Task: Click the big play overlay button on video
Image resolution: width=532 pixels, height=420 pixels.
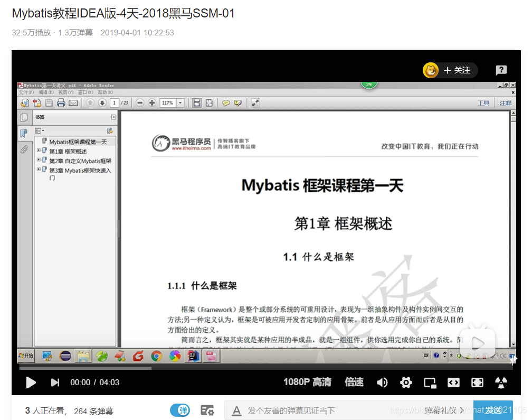Action: (x=478, y=343)
